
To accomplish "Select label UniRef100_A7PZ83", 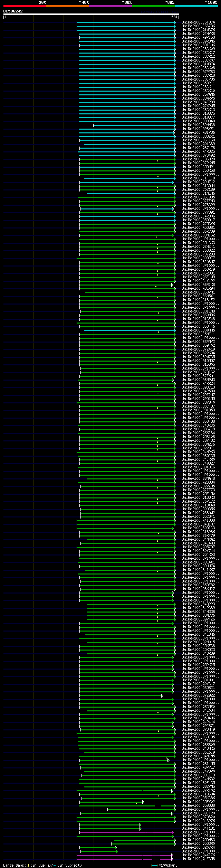I will pos(198,72).
